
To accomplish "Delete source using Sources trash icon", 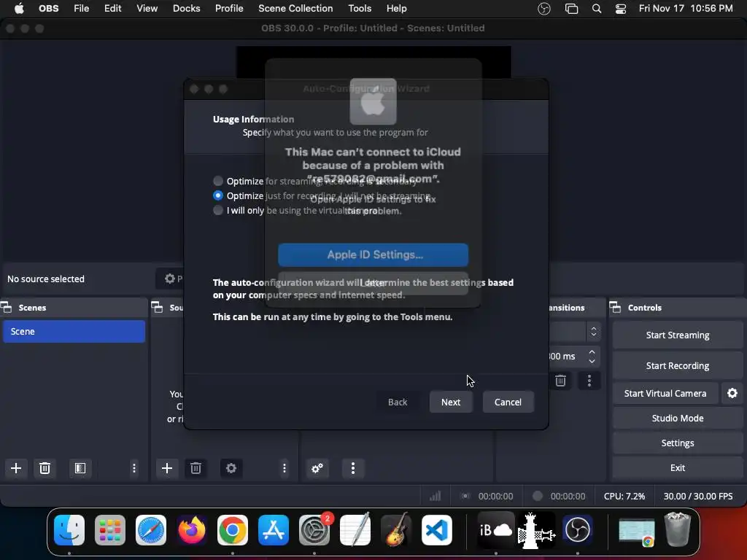I will [196, 468].
